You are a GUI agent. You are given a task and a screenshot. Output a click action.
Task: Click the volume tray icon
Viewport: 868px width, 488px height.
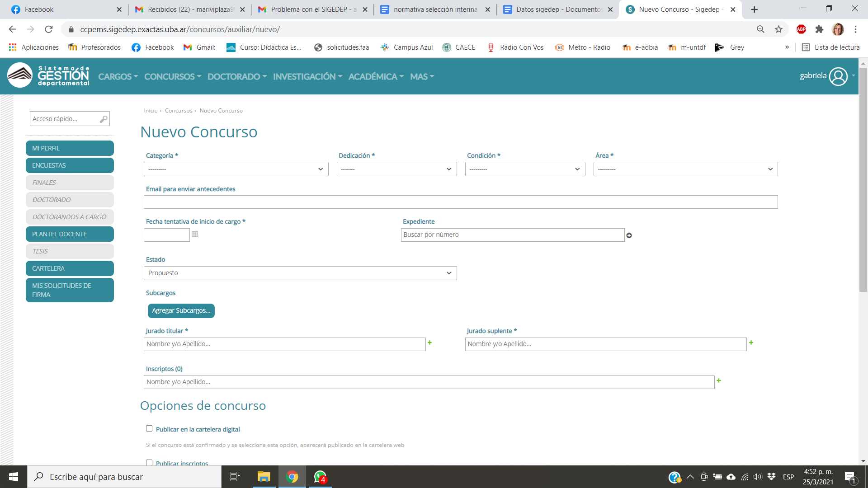coord(758,477)
